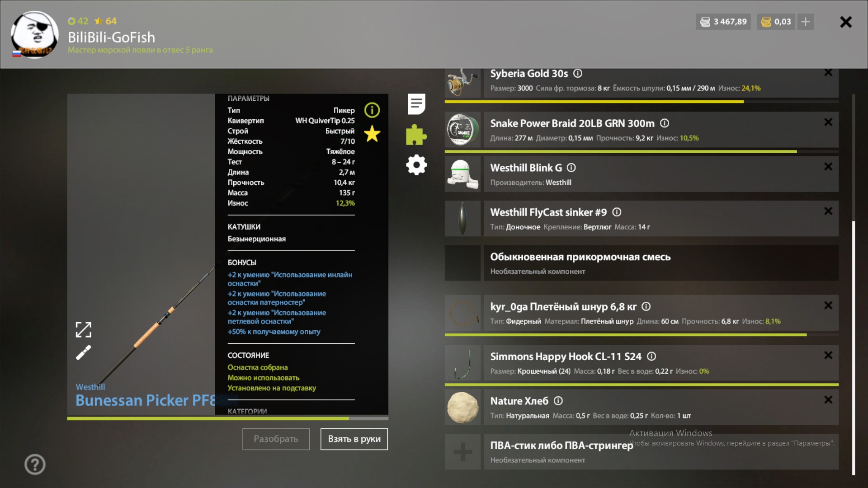Image resolution: width=868 pixels, height=488 pixels.
Task: Click green rod info circle icon
Action: pos(372,110)
